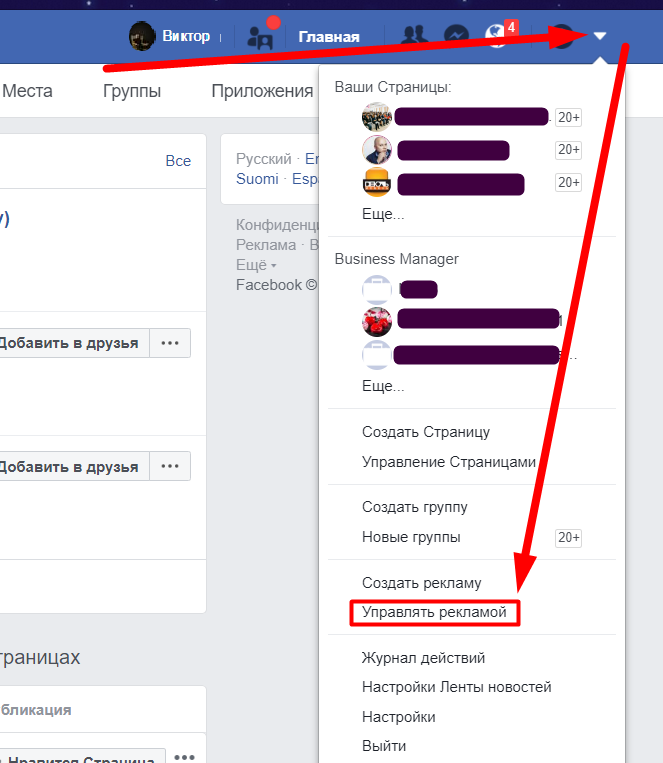663x763 pixels.
Task: Open Настройки menu item
Action: tap(399, 717)
